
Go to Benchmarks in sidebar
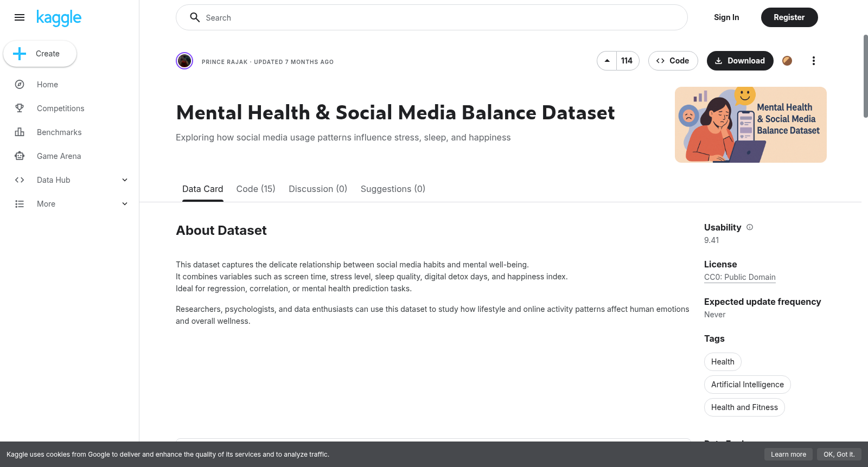(59, 132)
